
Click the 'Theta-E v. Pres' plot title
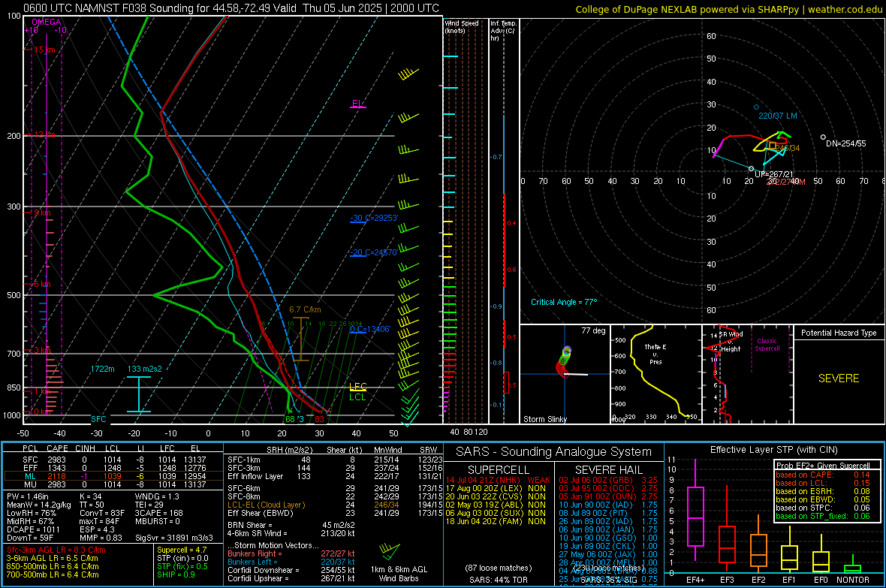coord(655,354)
